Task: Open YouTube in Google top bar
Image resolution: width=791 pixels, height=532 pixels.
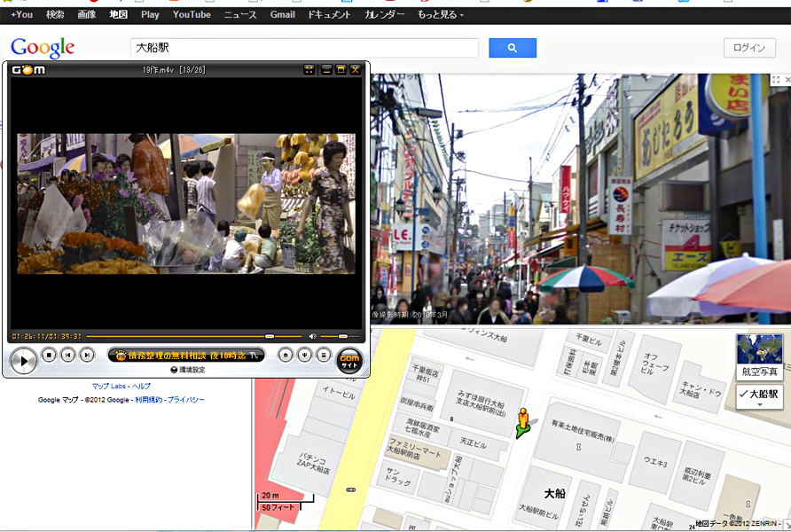Action: click(192, 14)
